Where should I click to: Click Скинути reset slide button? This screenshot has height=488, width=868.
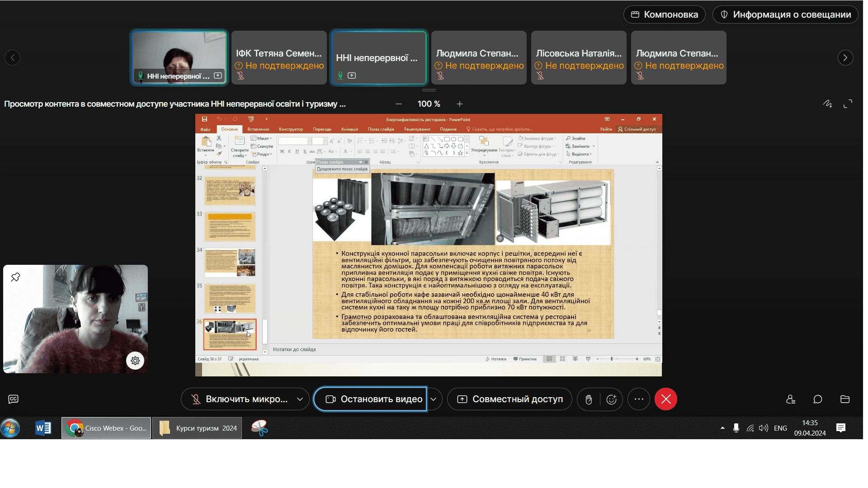pyautogui.click(x=262, y=146)
